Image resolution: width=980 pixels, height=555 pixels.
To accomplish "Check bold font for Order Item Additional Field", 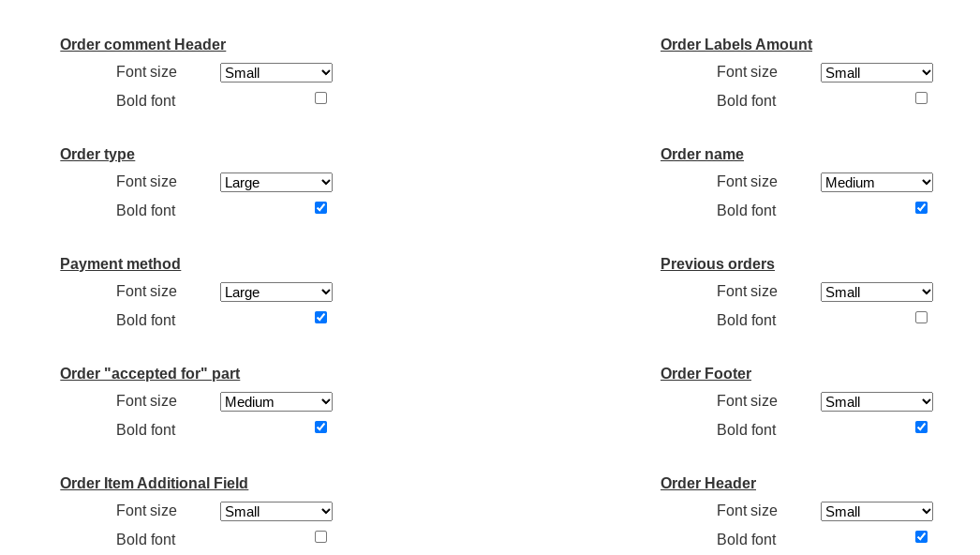I will [320, 537].
